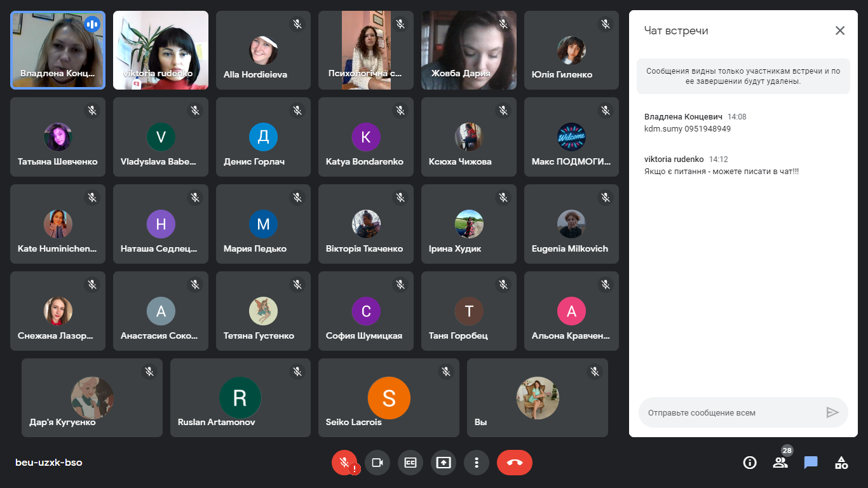868x488 pixels.
Task: Click Katya Bondarenko's K avatar
Action: (x=366, y=137)
